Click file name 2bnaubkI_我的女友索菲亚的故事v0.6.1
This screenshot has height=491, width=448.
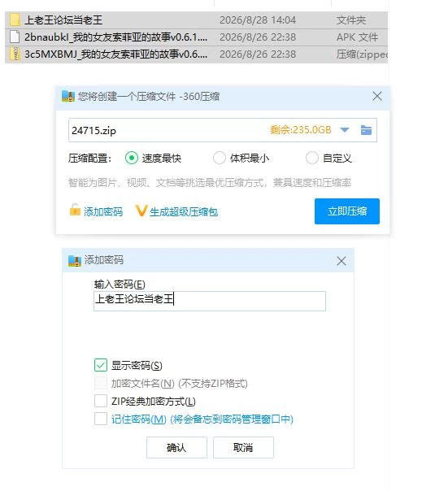pyautogui.click(x=115, y=37)
